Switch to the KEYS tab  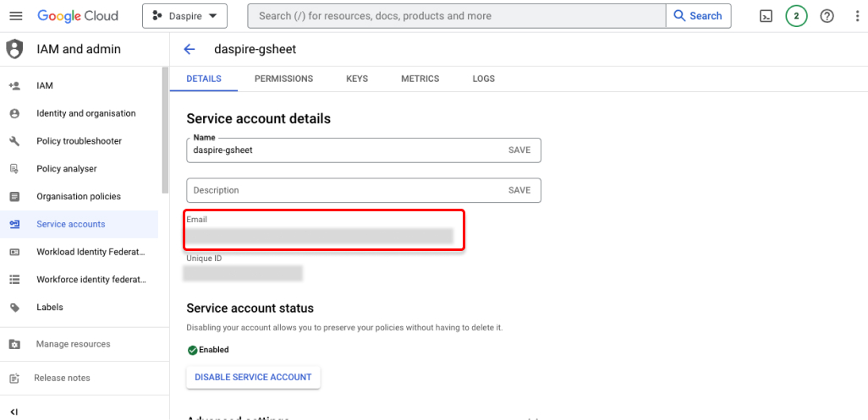(356, 79)
